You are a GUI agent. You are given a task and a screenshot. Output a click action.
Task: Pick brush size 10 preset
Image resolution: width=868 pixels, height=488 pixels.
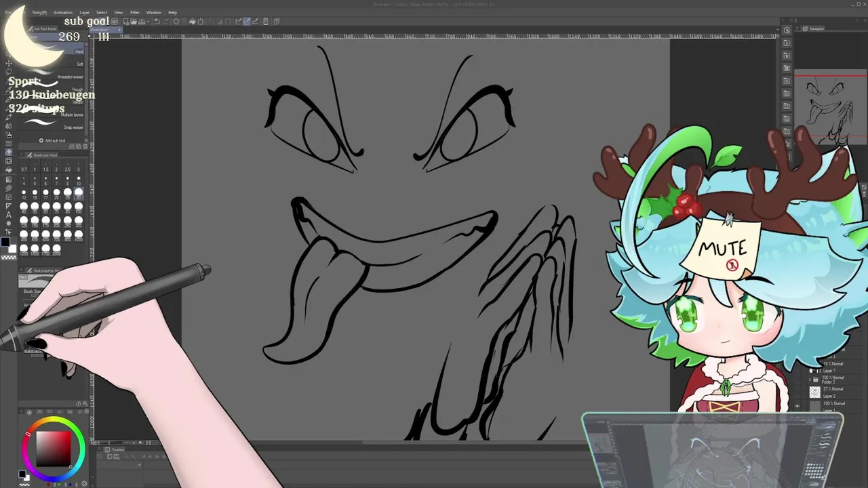coord(79,181)
